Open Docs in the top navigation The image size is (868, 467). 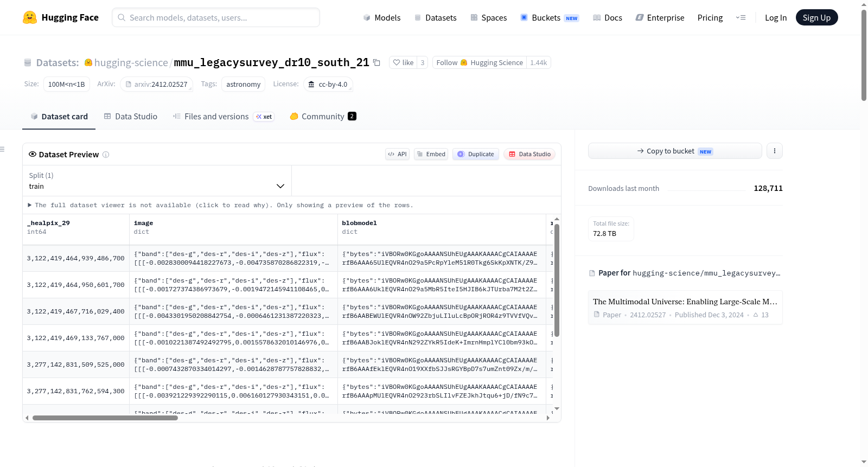(x=608, y=17)
